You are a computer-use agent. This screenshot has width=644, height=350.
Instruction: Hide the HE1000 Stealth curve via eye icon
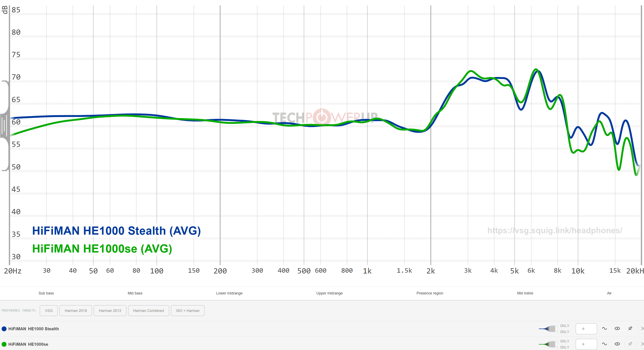[x=617, y=328]
